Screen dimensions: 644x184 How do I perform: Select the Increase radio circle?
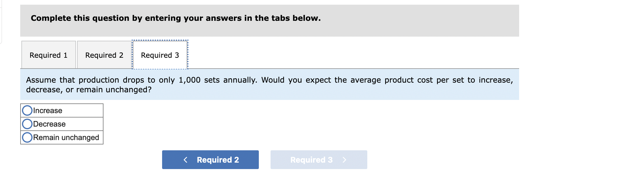pyautogui.click(x=27, y=110)
